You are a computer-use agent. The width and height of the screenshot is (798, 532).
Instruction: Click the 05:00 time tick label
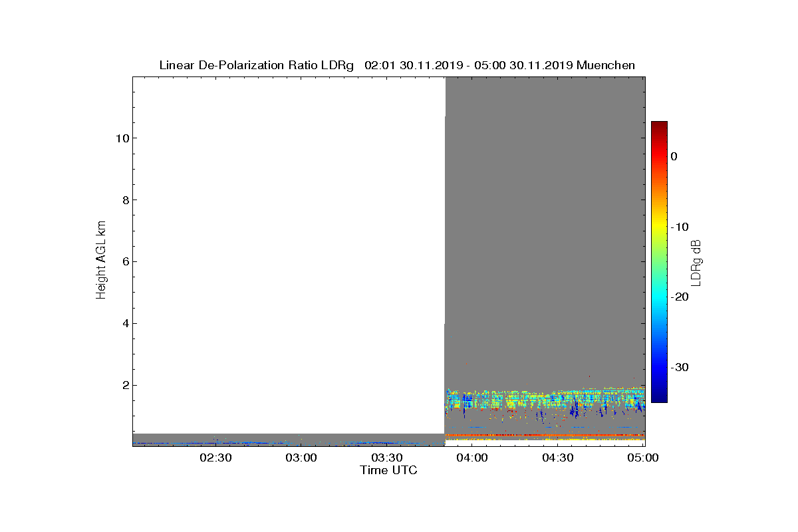[x=643, y=458]
